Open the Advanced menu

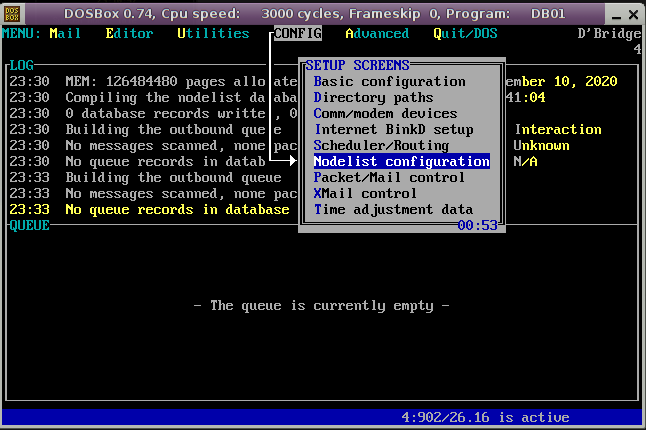click(377, 33)
